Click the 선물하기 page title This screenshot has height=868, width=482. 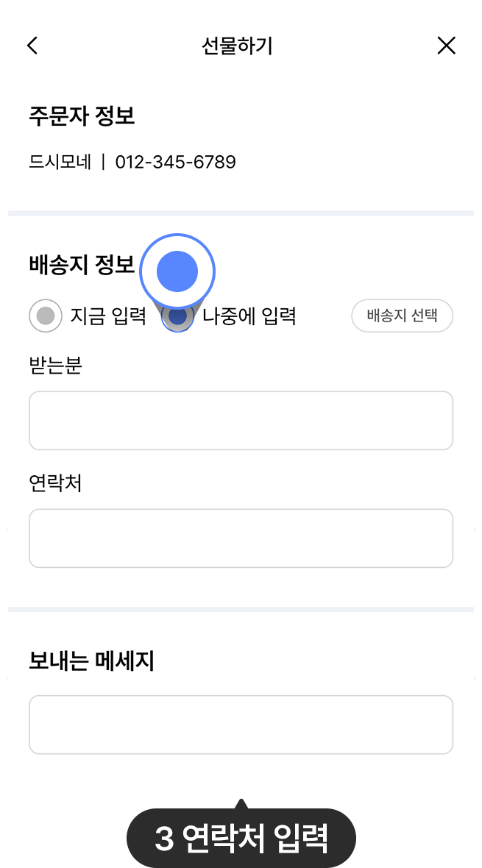[237, 46]
